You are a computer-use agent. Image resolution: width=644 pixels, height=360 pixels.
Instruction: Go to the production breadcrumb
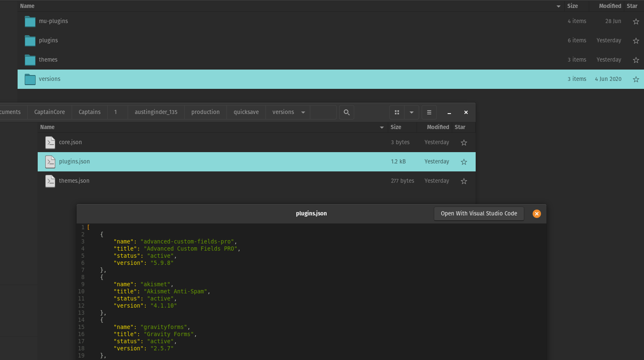[x=205, y=112]
